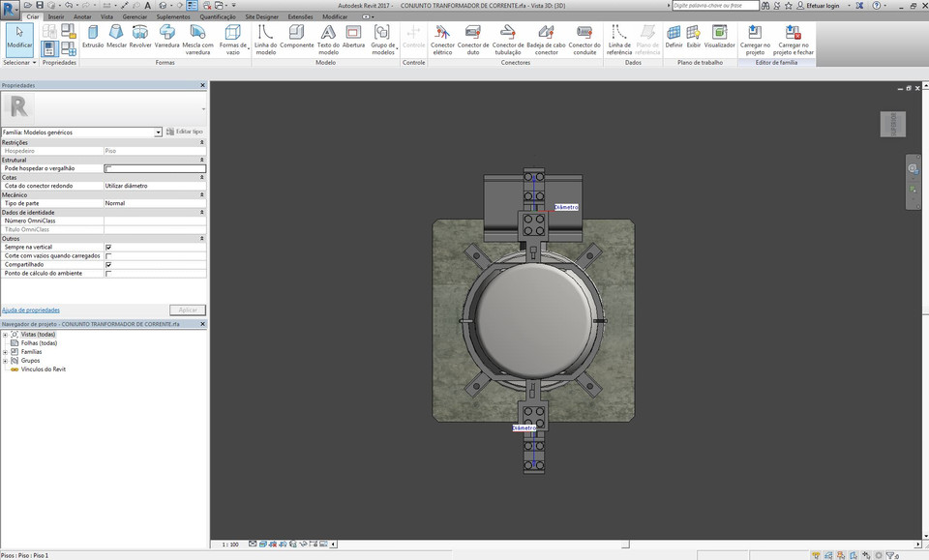Click Carregar no projeto e fechar
Image resolution: width=929 pixels, height=560 pixels.
(794, 39)
